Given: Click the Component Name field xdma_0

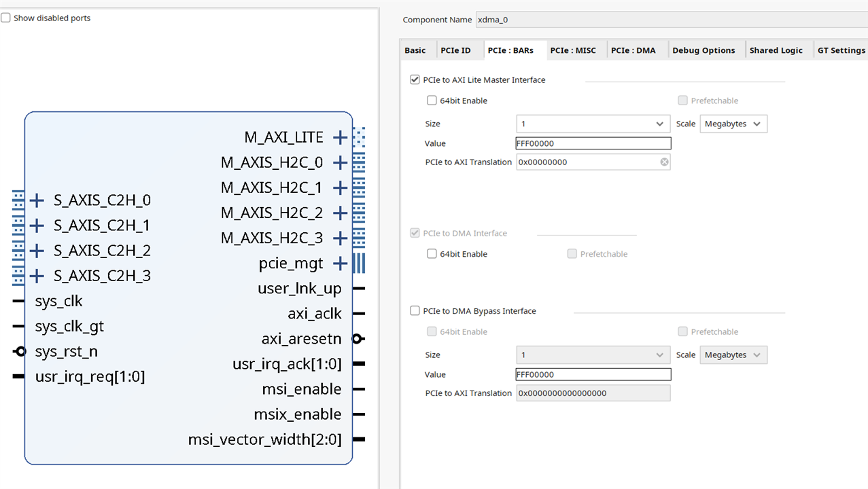Looking at the screenshot, I should pyautogui.click(x=671, y=20).
